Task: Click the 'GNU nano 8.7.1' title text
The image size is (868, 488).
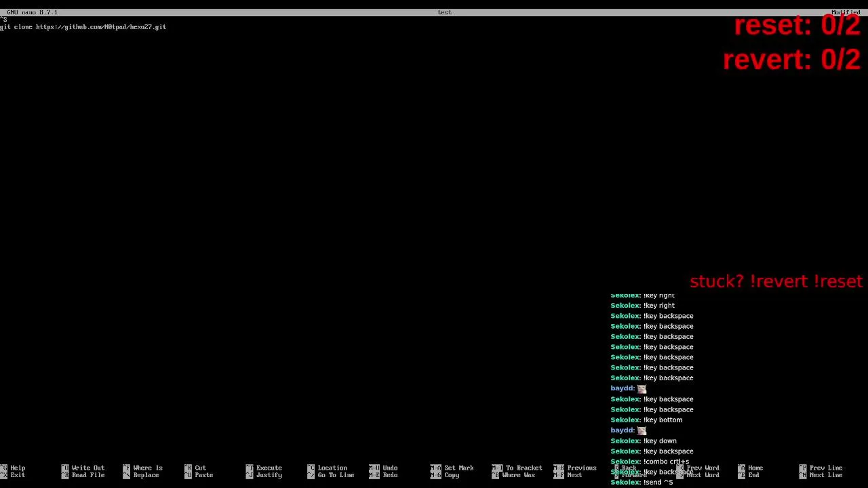Action: [x=32, y=12]
